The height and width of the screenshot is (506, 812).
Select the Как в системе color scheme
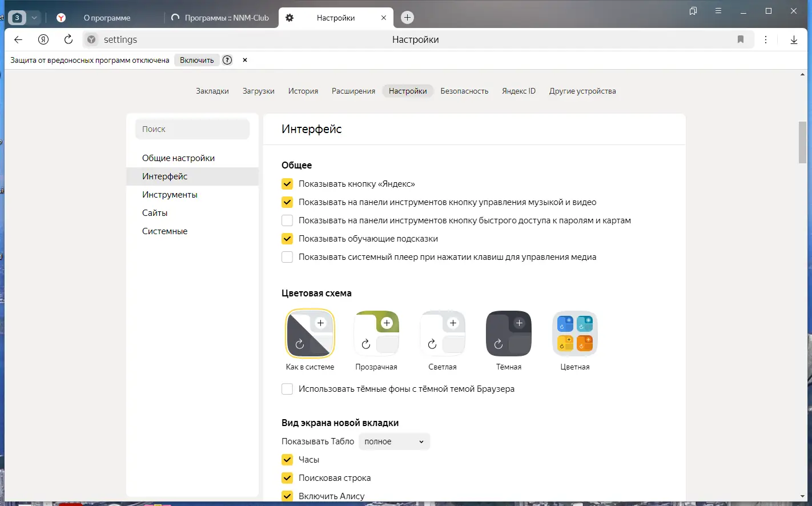310,334
